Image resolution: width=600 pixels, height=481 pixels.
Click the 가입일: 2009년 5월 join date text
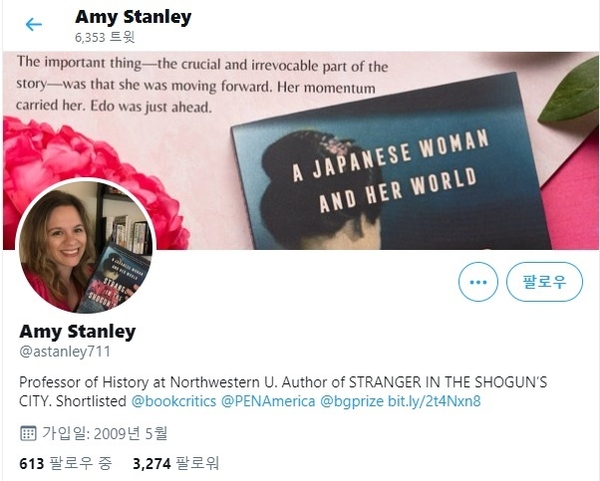(x=105, y=434)
